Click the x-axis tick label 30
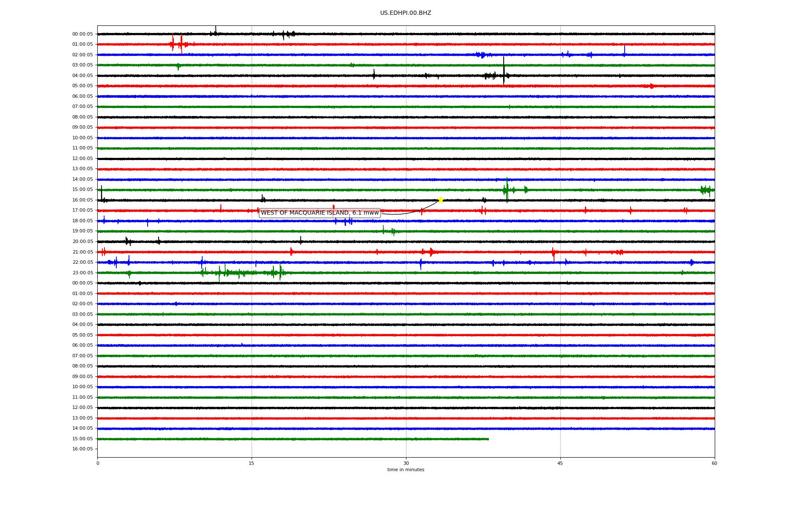Screen dimensions: 812x508 (x=406, y=463)
